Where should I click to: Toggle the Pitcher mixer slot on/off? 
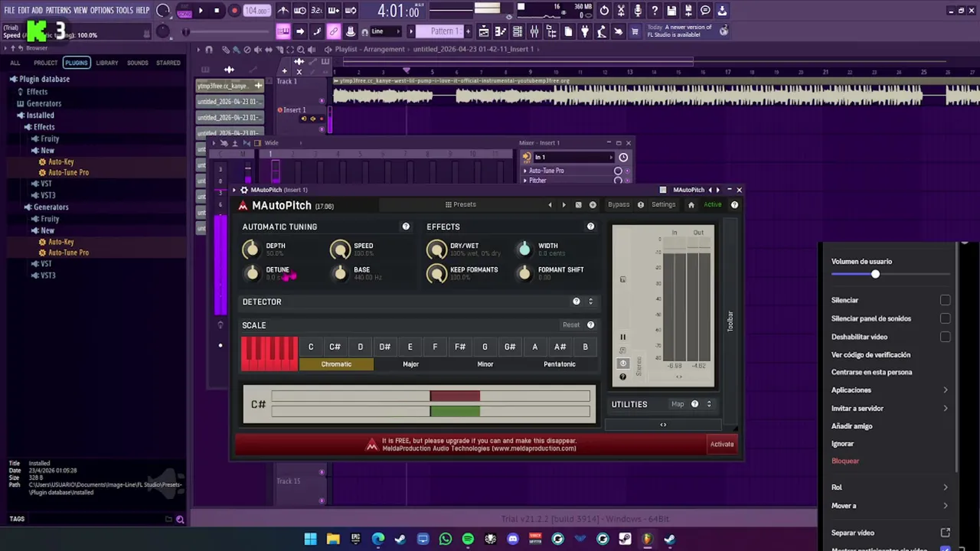(x=618, y=181)
